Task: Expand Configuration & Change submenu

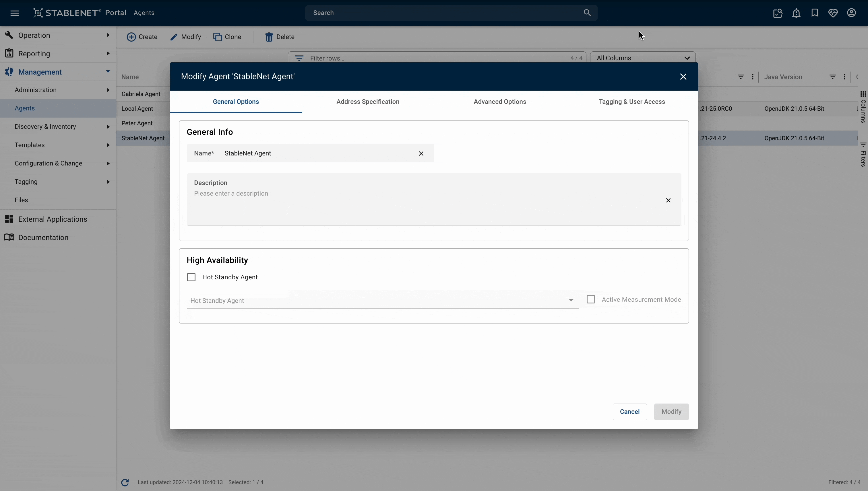Action: point(108,163)
